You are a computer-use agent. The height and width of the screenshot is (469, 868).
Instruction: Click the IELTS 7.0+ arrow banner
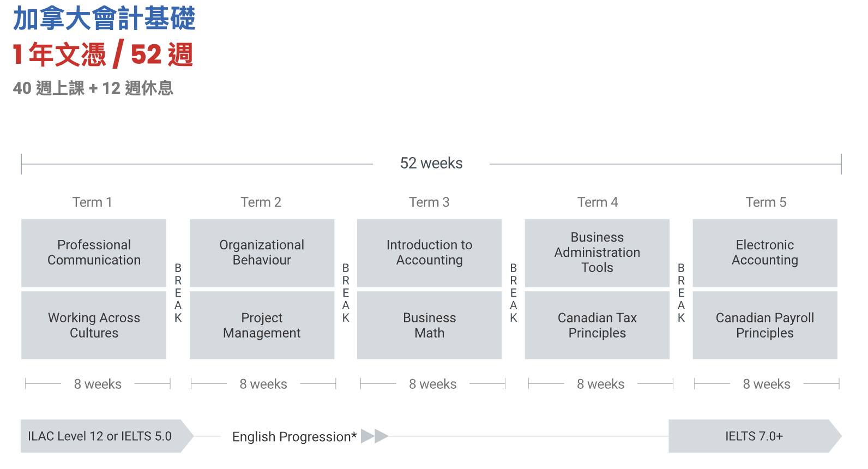(x=755, y=436)
